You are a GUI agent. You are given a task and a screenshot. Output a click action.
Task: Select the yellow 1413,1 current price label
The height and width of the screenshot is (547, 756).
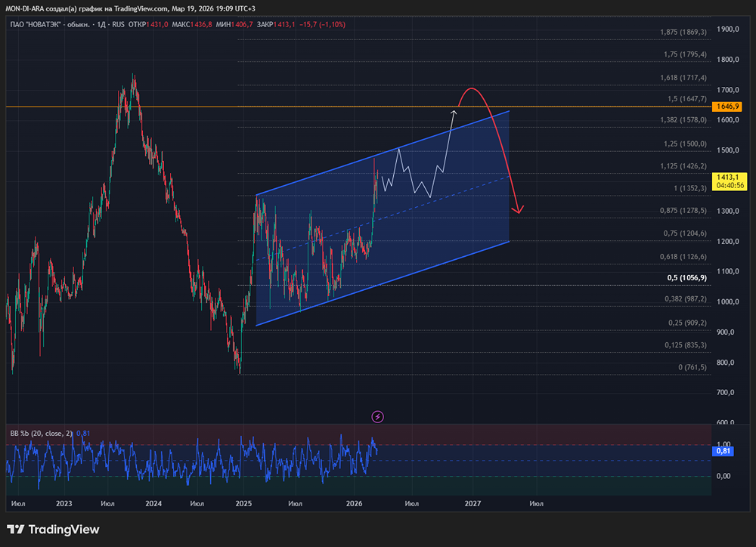point(730,176)
